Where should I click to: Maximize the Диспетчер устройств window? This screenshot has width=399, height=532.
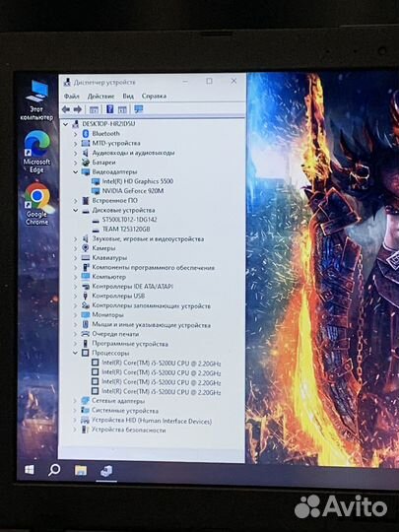coord(209,81)
